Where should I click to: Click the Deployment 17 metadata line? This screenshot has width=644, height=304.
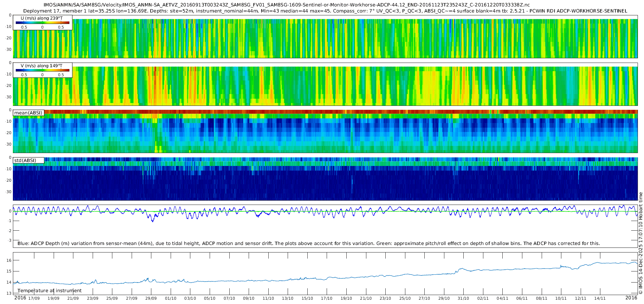(325, 11)
